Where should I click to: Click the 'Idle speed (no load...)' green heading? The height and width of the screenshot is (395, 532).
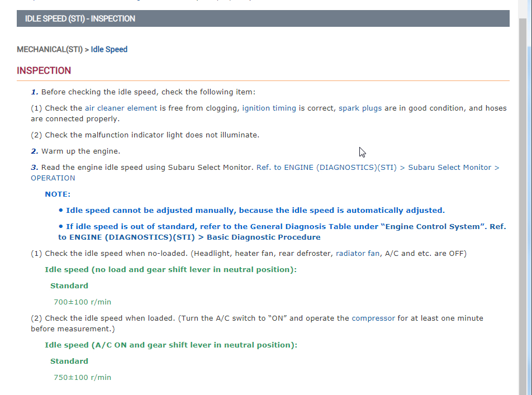(170, 269)
